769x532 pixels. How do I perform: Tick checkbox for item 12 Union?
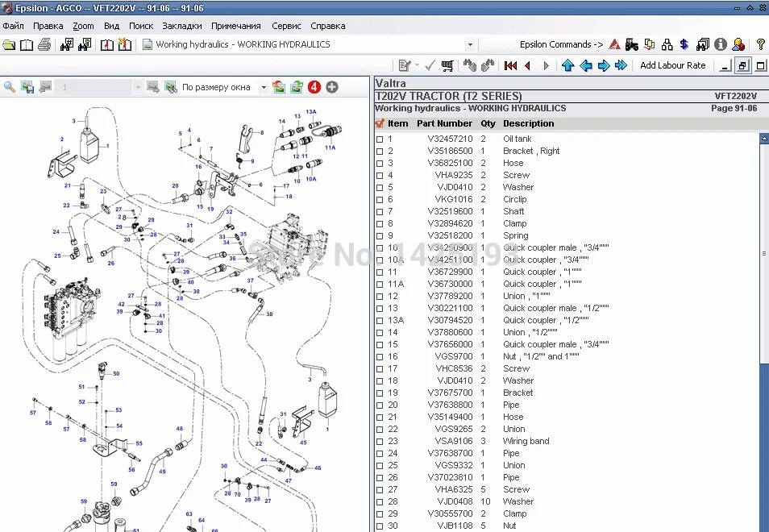click(x=380, y=297)
